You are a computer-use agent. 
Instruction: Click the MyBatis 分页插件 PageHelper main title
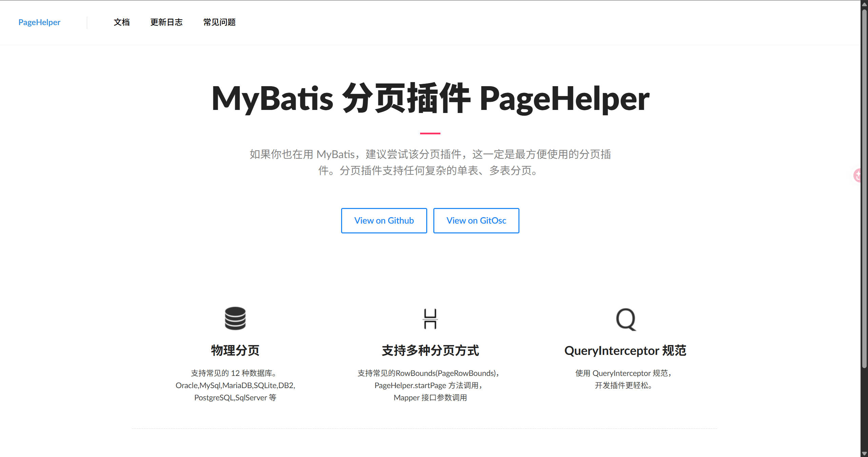point(430,98)
